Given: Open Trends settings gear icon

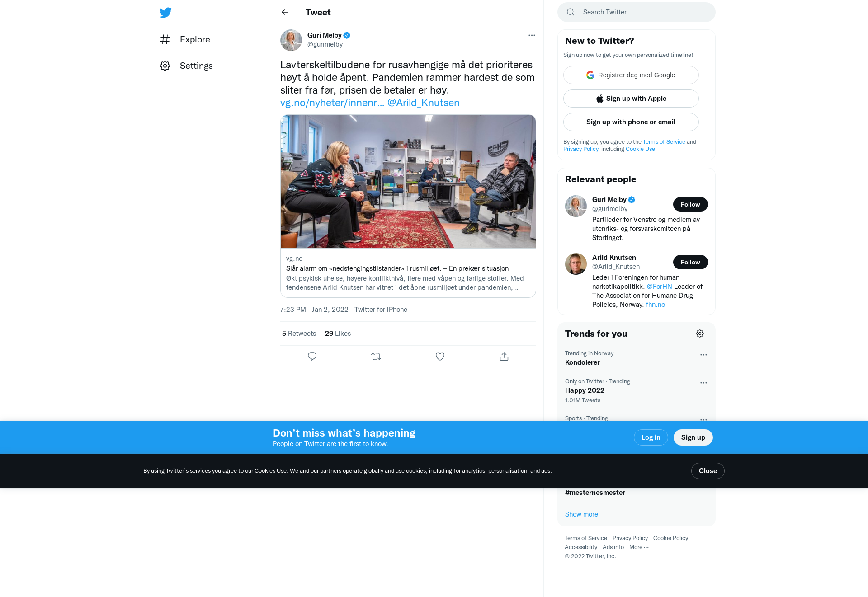Looking at the screenshot, I should click(x=700, y=334).
